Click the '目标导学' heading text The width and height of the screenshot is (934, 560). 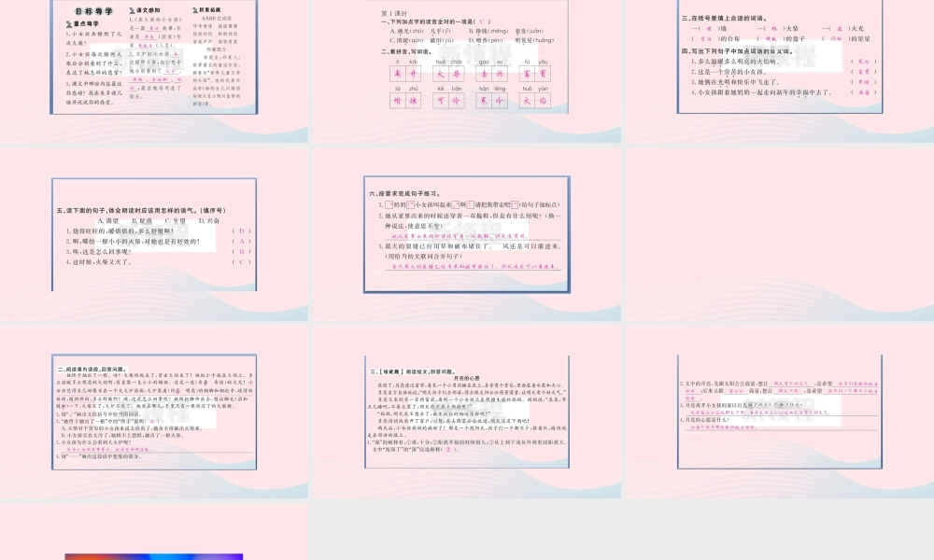click(x=94, y=11)
